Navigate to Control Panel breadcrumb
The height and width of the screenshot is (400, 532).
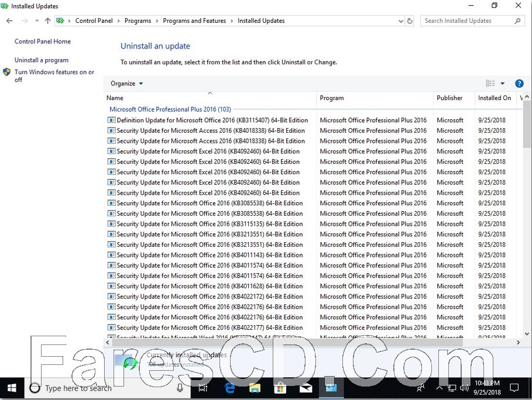[x=94, y=20]
